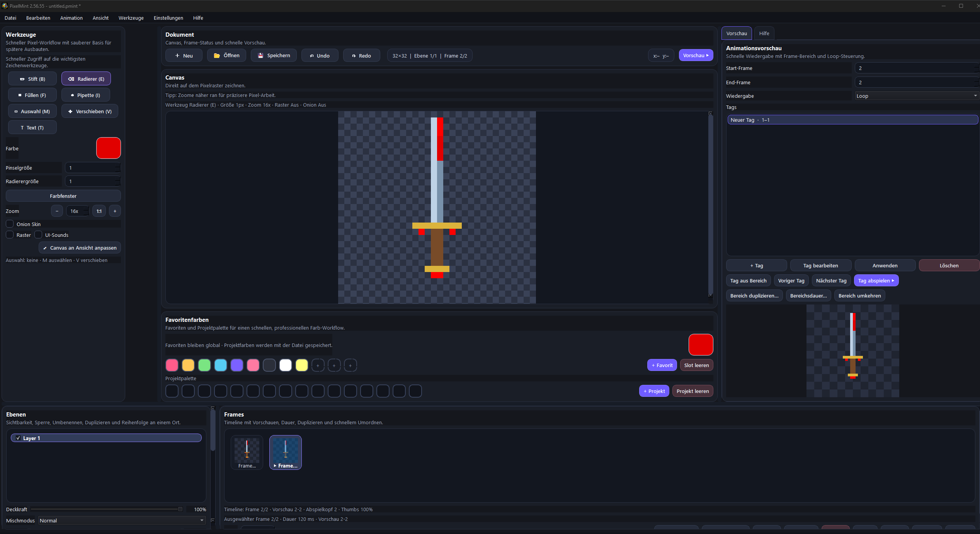The width and height of the screenshot is (980, 534).
Task: Click Canvas an Ansicht anpassen
Action: coord(80,248)
